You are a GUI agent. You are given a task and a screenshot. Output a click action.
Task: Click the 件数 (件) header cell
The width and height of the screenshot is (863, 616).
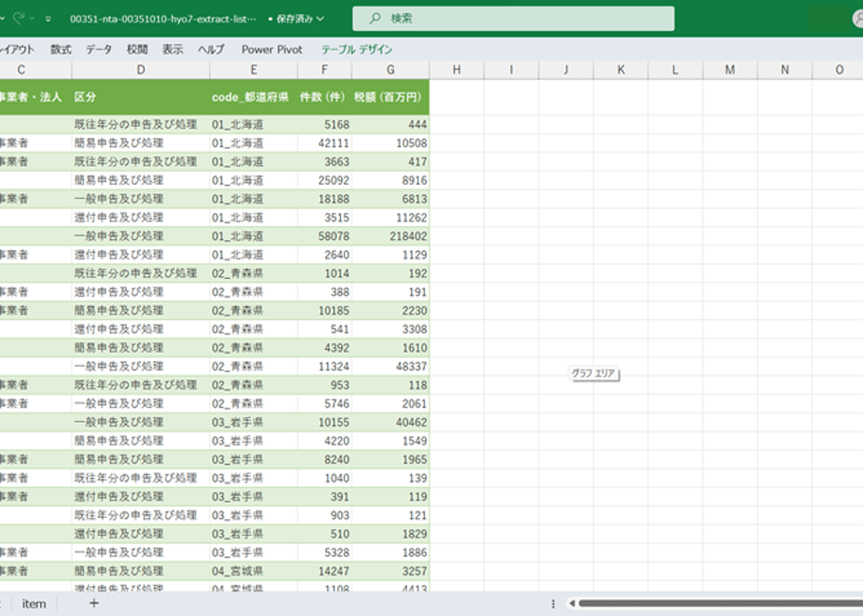(325, 97)
